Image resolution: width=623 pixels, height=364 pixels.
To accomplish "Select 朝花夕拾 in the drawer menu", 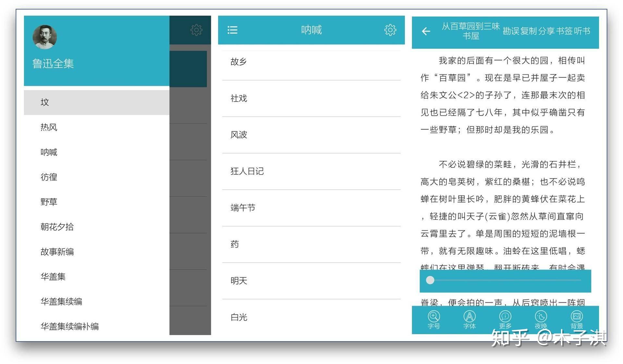I will tap(57, 227).
